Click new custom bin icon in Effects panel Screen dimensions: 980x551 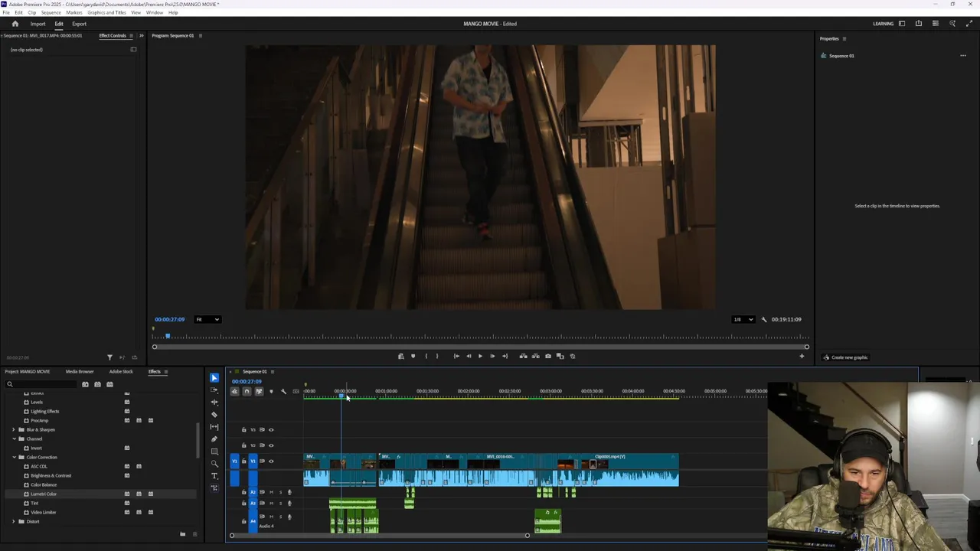point(182,534)
